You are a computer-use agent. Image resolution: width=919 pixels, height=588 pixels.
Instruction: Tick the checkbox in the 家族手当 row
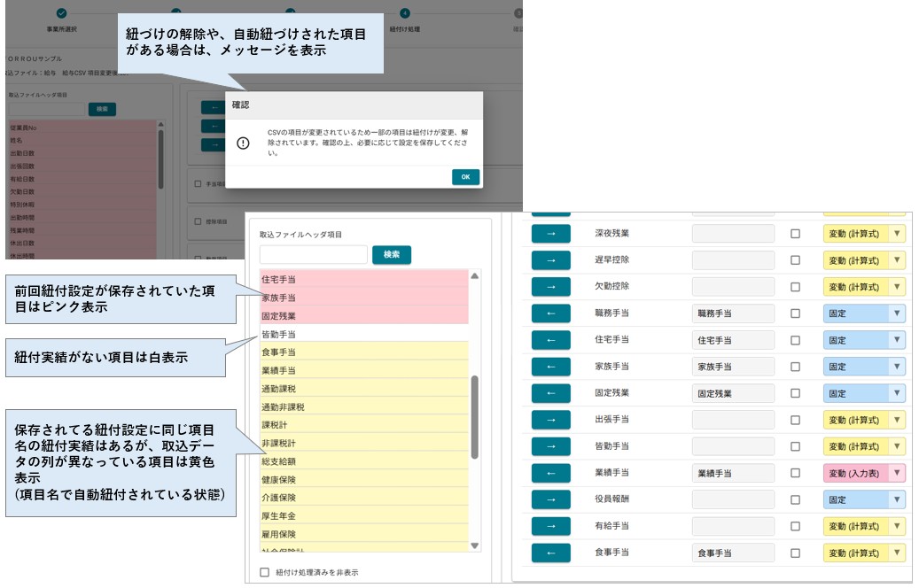click(x=795, y=367)
